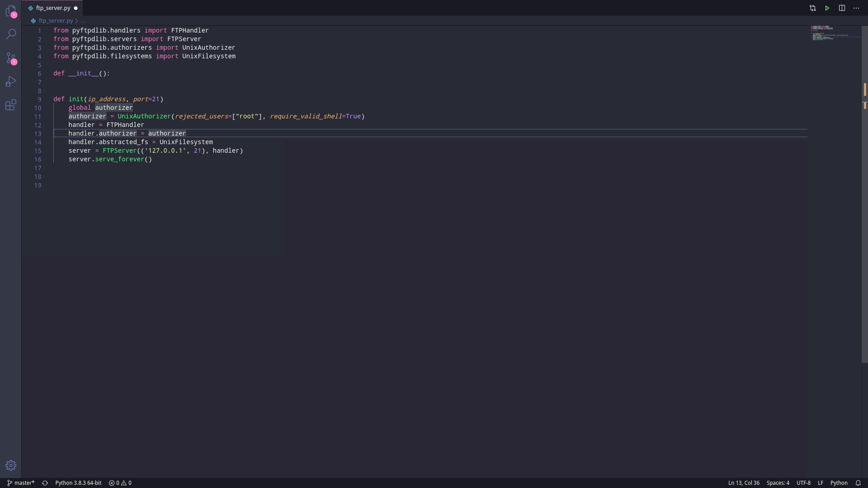Open the Extensions view
This screenshot has width=868, height=488.
point(11,105)
